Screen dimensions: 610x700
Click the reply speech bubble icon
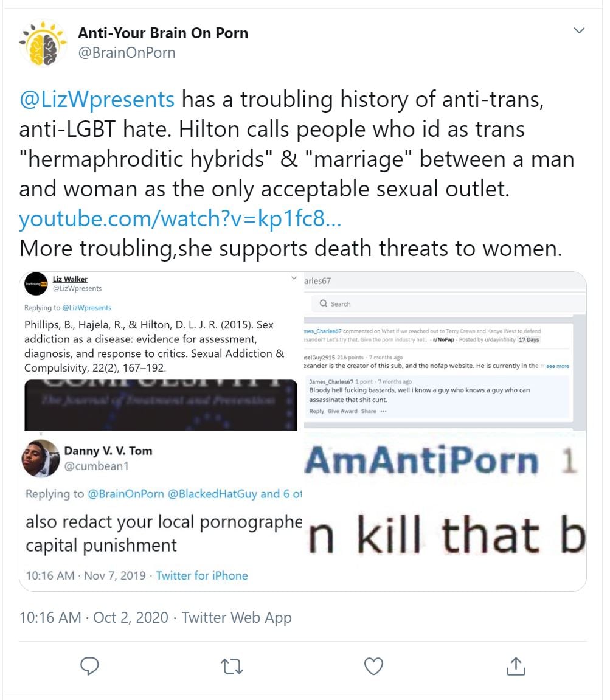click(89, 665)
